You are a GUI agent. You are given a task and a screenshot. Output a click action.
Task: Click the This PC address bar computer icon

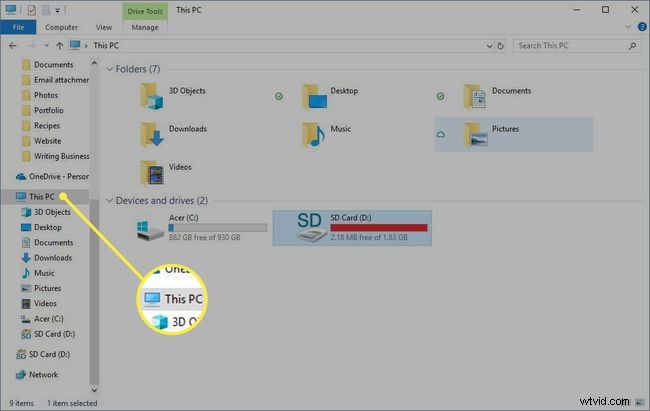(75, 45)
